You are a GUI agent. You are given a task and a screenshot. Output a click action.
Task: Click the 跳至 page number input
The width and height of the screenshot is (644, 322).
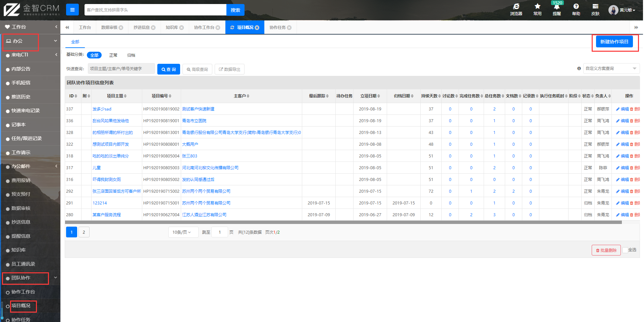click(220, 232)
